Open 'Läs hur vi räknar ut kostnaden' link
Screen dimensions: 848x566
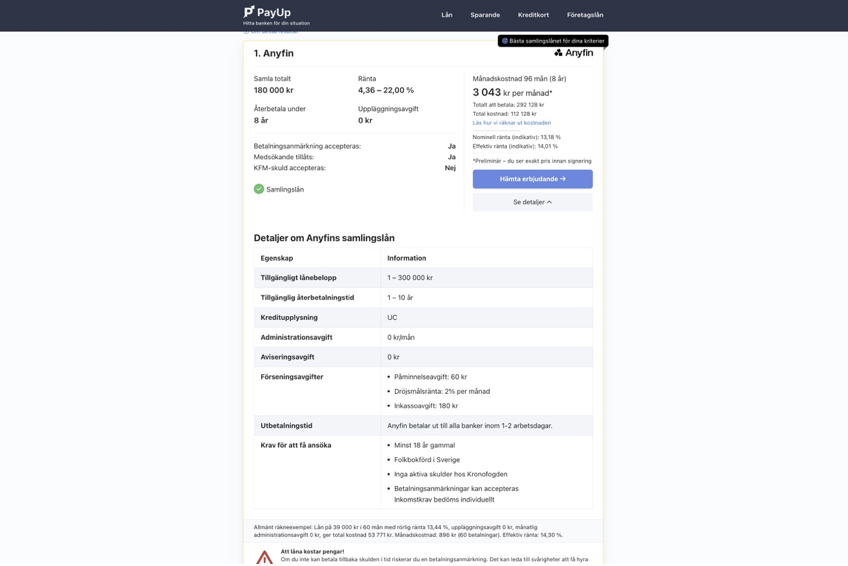coord(512,123)
